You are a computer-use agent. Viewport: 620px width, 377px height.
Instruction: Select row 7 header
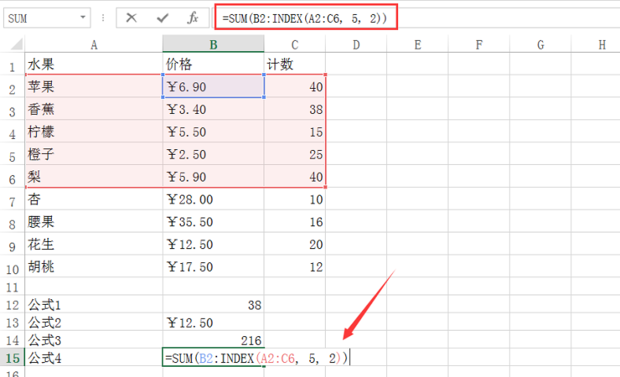click(12, 201)
